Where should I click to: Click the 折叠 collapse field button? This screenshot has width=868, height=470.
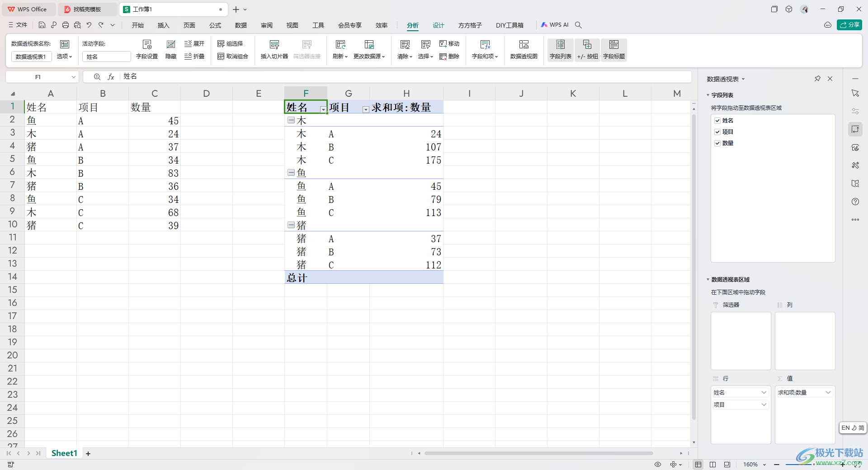coord(194,56)
